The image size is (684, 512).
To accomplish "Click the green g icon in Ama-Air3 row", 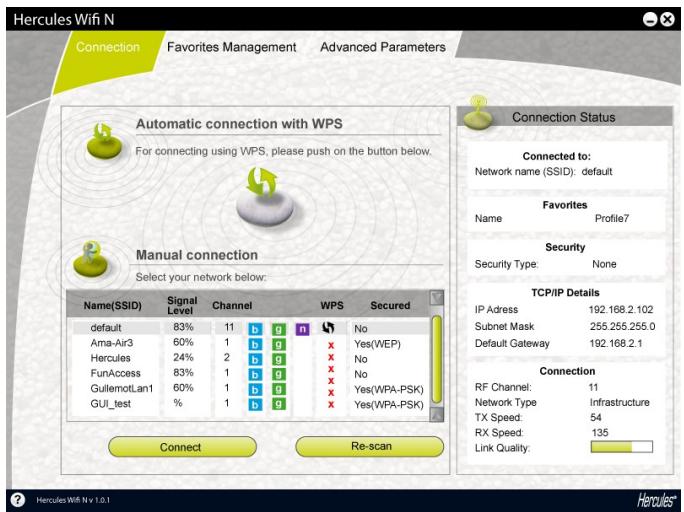I will (279, 345).
